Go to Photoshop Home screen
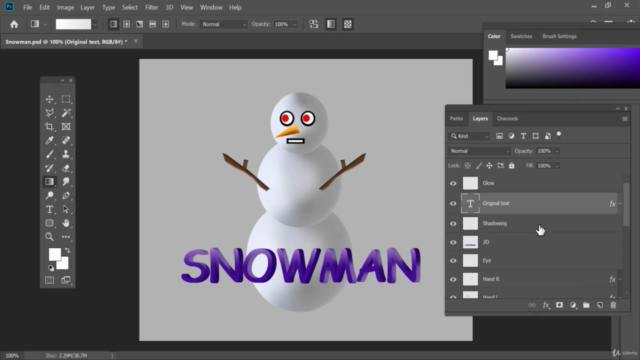This screenshot has height=360, width=640. [14, 24]
